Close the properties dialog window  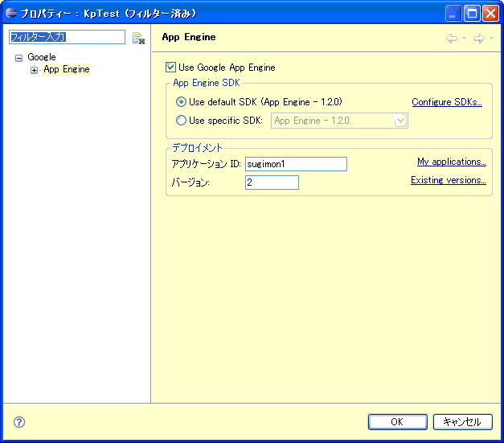(490, 13)
